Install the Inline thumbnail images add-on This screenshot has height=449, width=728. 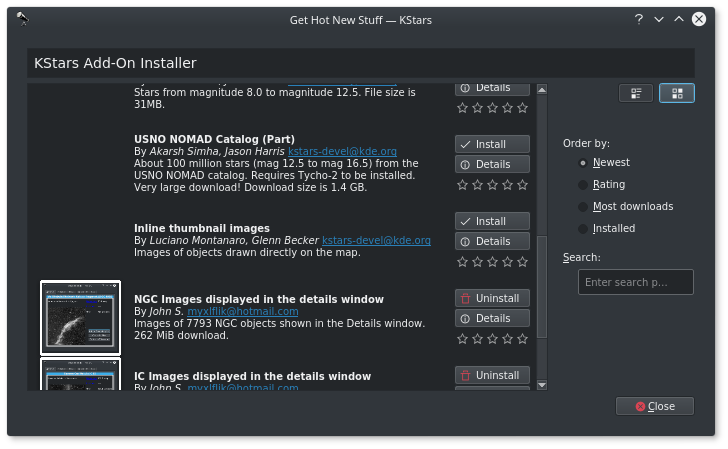pos(492,221)
